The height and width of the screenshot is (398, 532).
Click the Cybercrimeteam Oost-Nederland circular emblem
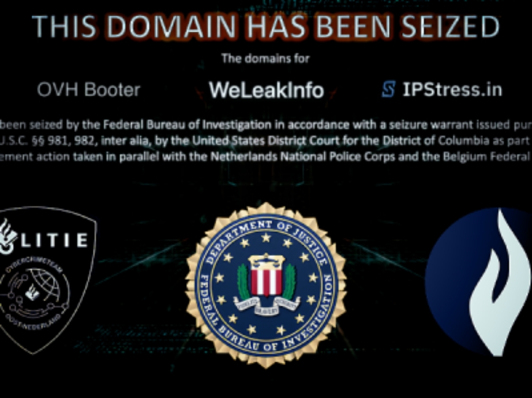click(x=33, y=294)
